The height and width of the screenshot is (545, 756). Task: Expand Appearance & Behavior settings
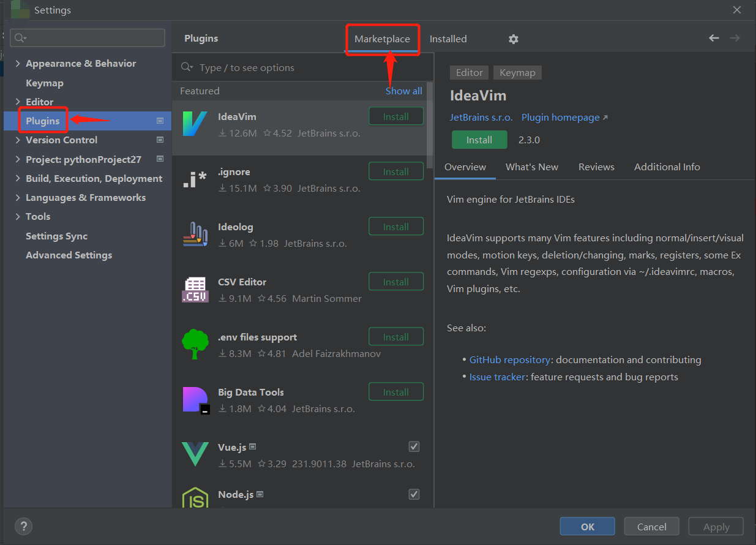18,64
